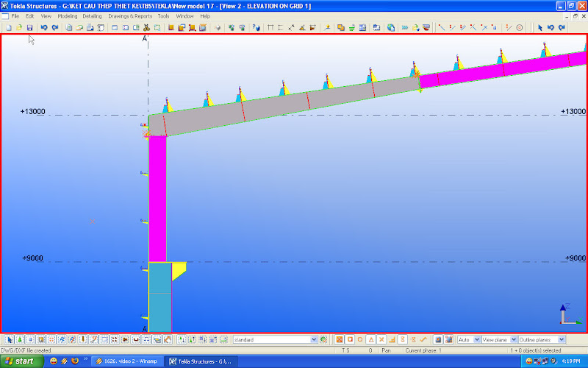Image resolution: width=588 pixels, height=368 pixels.
Task: Select the arrow pointer tool at top right
Action: (540, 27)
